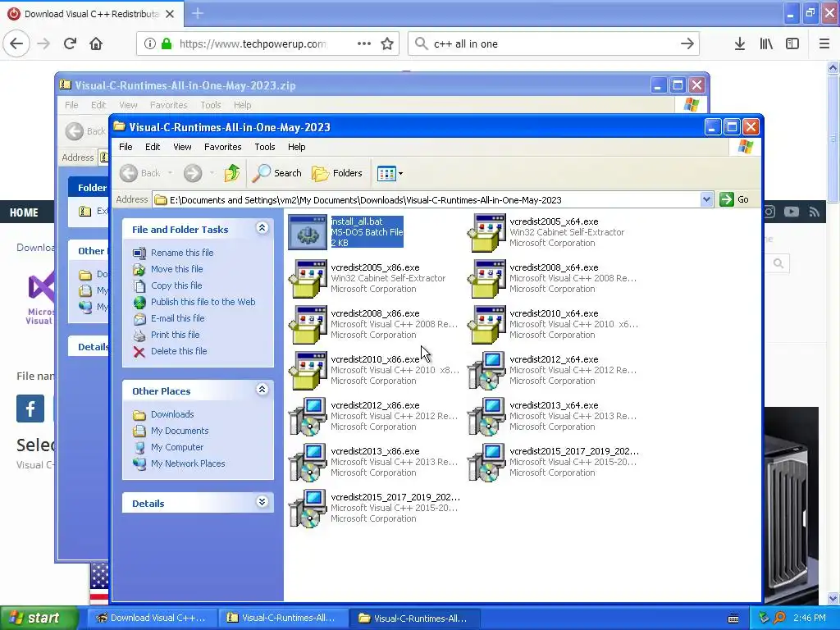The image size is (840, 630).
Task: Click the Windows start button
Action: coord(39,618)
